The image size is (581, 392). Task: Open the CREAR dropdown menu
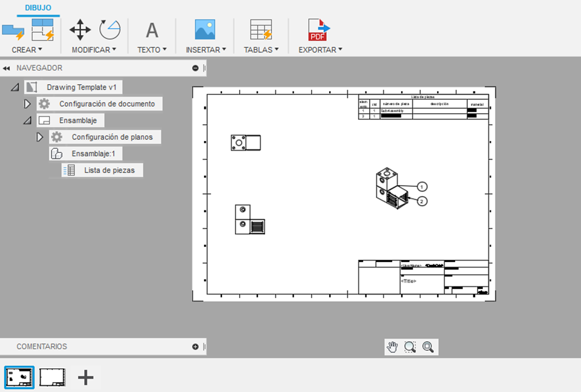click(x=27, y=50)
